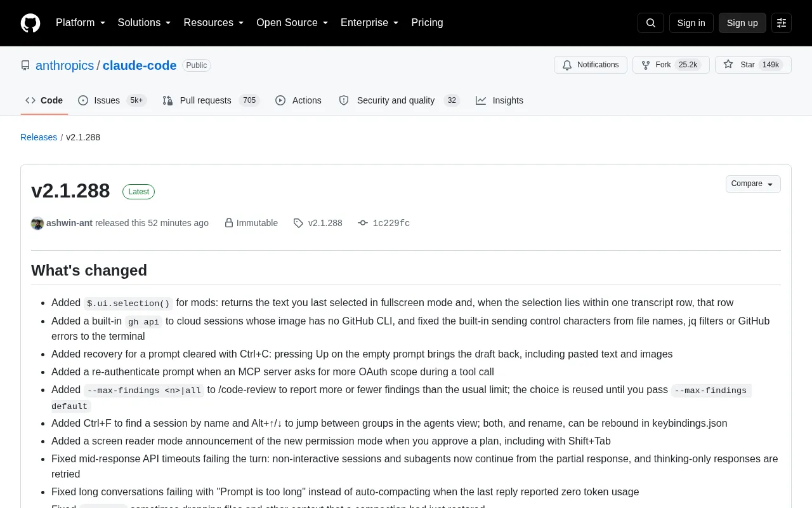Click the $.ui.selection() code snippet
This screenshot has height=508, width=812.
(x=128, y=304)
